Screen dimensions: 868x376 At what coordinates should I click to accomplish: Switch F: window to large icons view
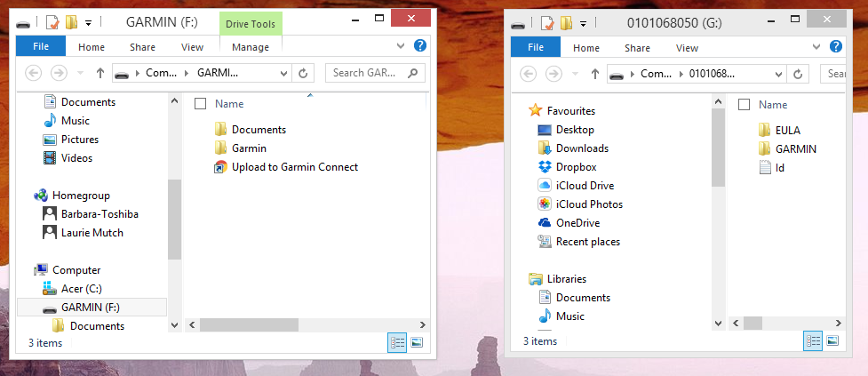tap(417, 343)
